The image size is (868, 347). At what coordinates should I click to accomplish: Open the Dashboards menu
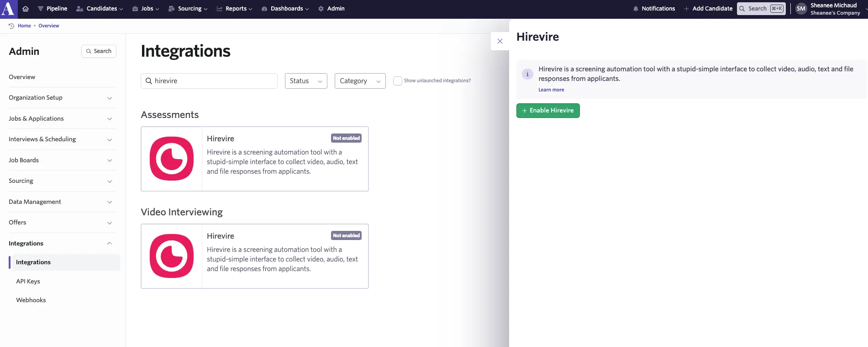coord(285,9)
